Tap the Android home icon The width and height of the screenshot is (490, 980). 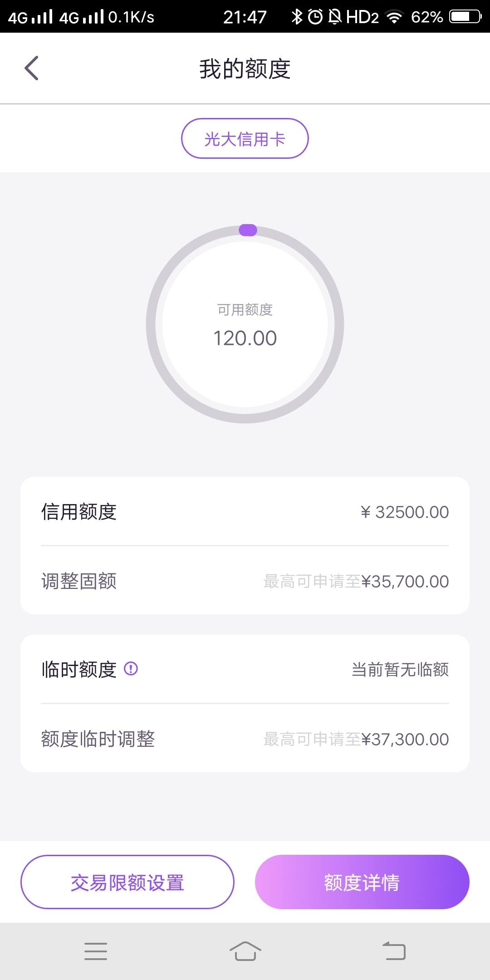(x=245, y=951)
